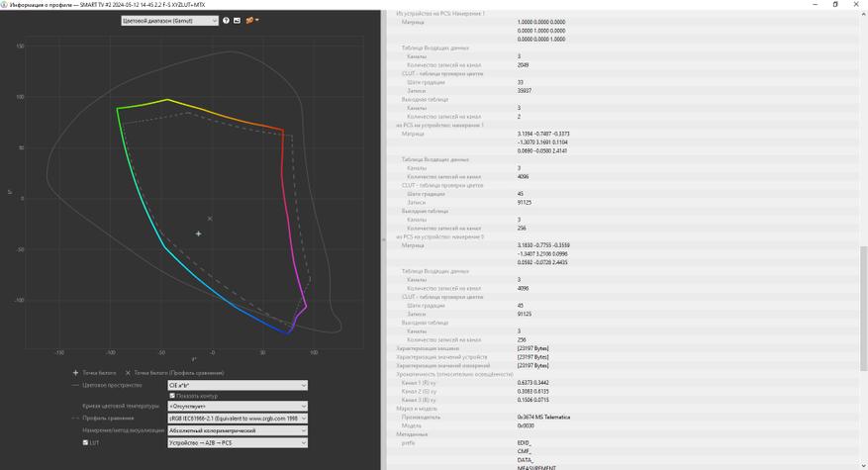Toggle the show outline checkbox
The height and width of the screenshot is (470, 868).
tap(172, 396)
